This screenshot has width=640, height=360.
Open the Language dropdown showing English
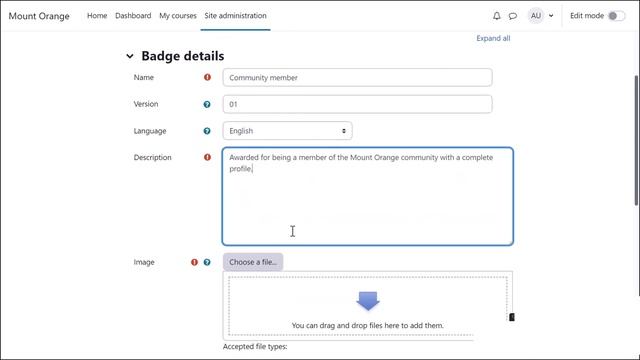(287, 131)
